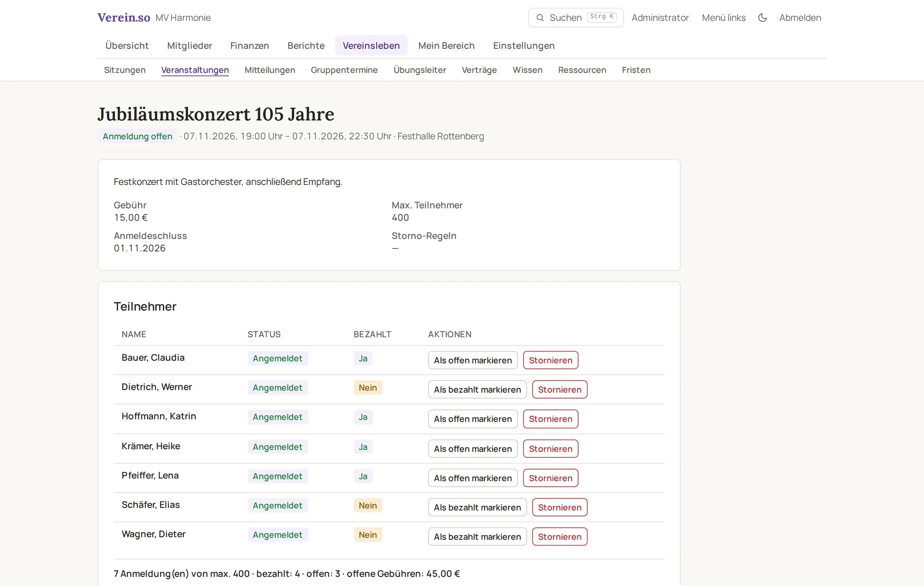Click Ja badge in Bauer, Claudia row
This screenshot has height=586, width=924.
point(363,358)
